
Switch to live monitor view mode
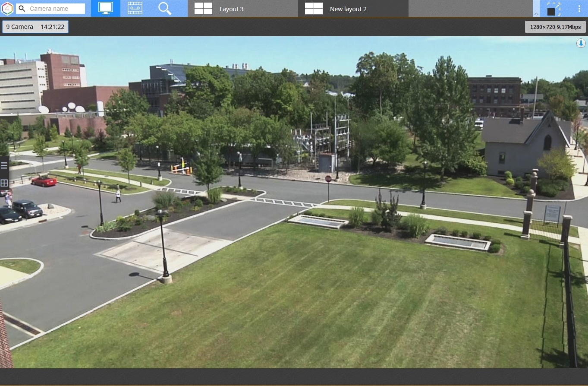point(106,9)
